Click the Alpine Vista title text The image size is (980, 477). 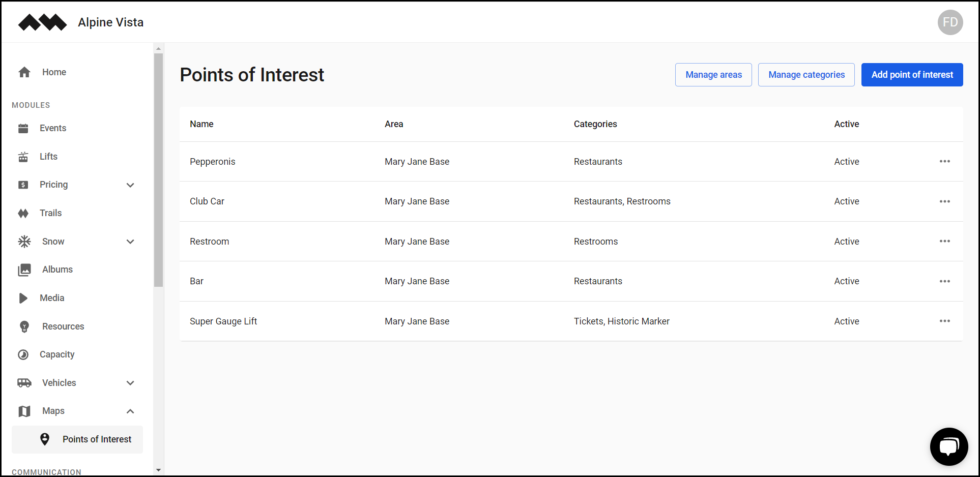[111, 22]
